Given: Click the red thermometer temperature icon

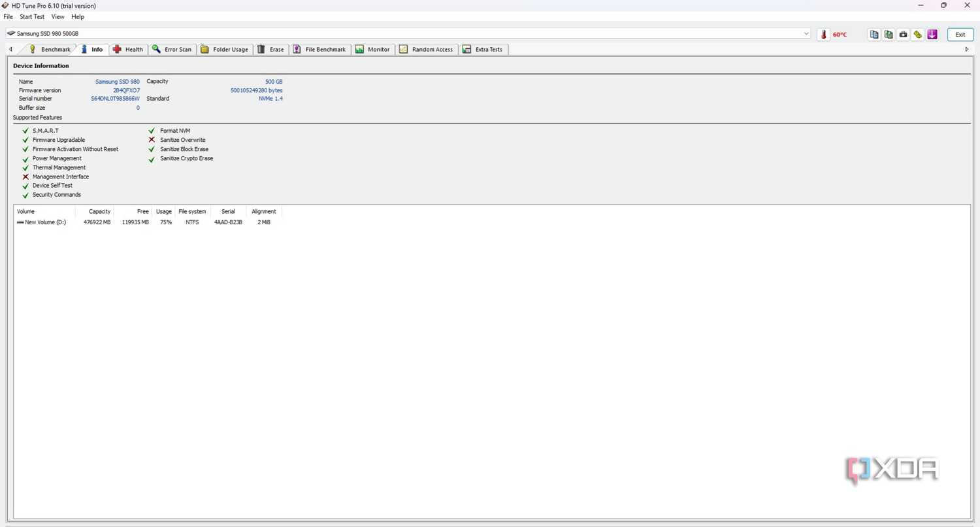Looking at the screenshot, I should (823, 34).
